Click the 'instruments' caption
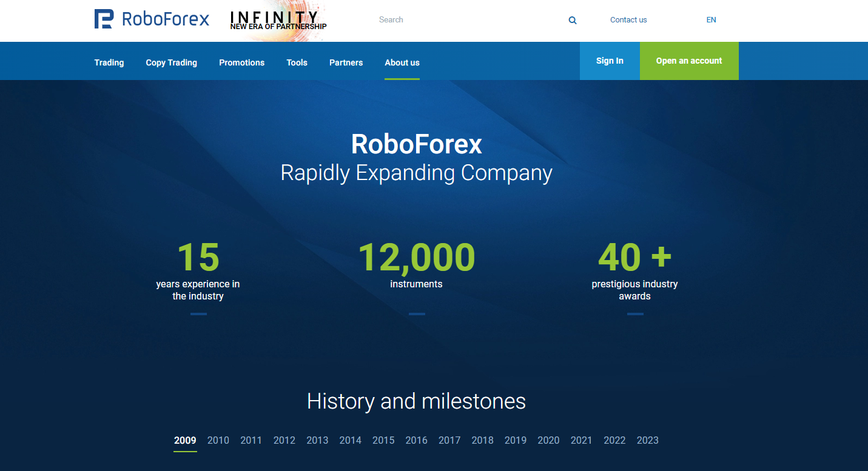 pos(416,284)
